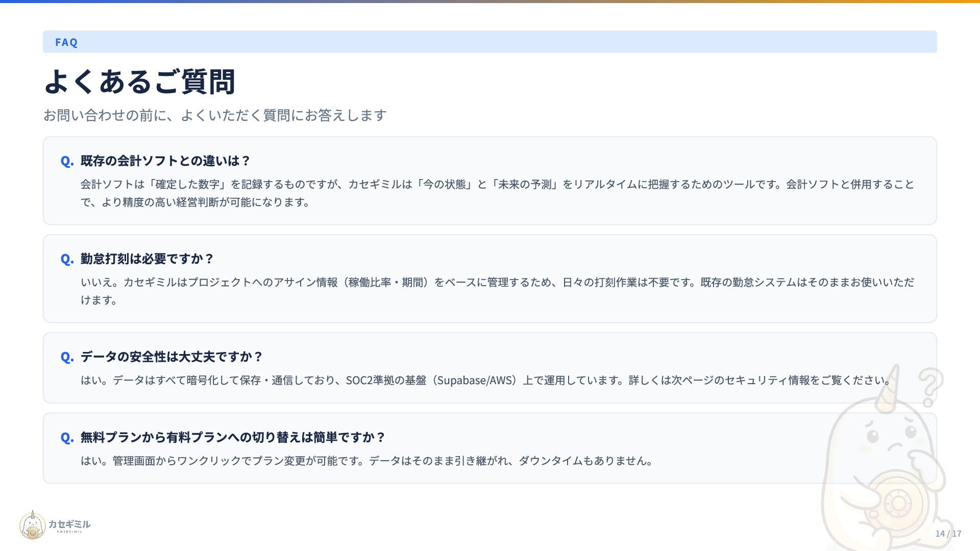
Task: Click the よくあるご質問 title
Action: [139, 82]
